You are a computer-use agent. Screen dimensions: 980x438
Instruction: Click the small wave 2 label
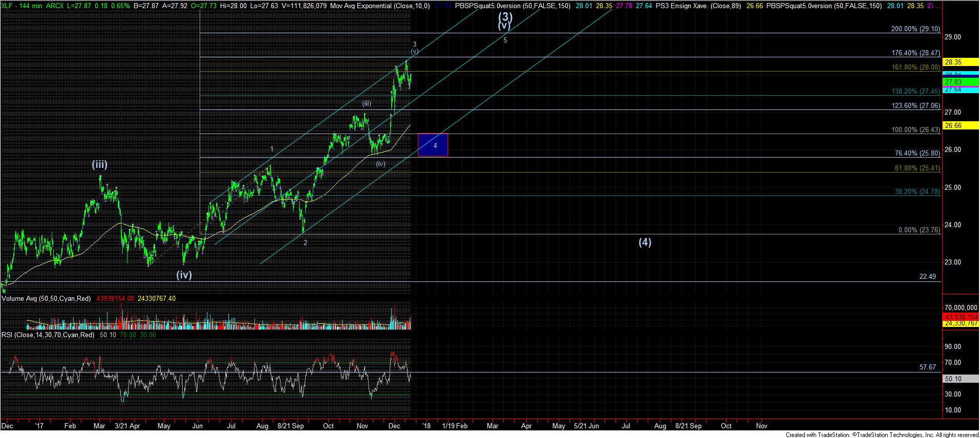tap(306, 243)
